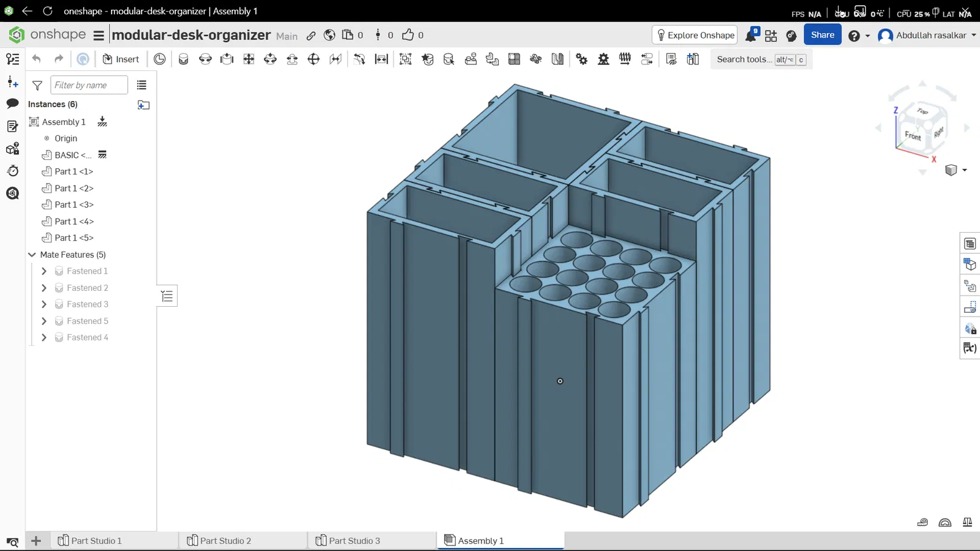Screen dimensions: 980x551
Task: Click the globe public document icon
Action: [330, 36]
